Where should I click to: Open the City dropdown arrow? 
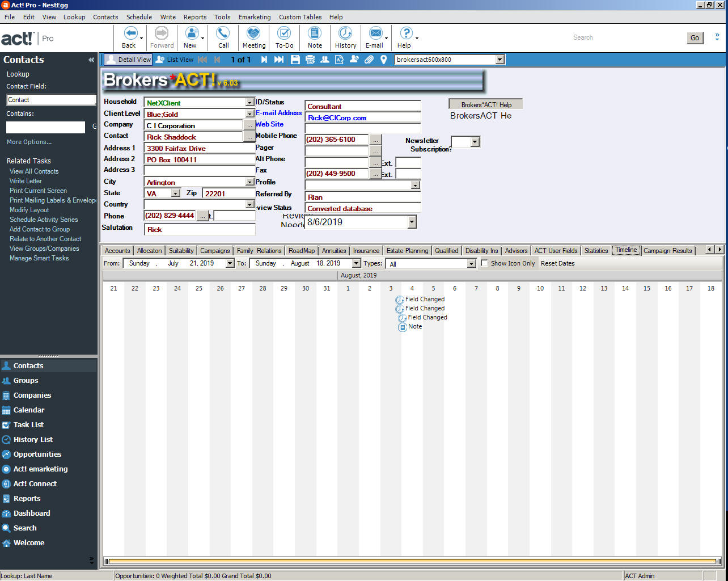[x=249, y=182]
